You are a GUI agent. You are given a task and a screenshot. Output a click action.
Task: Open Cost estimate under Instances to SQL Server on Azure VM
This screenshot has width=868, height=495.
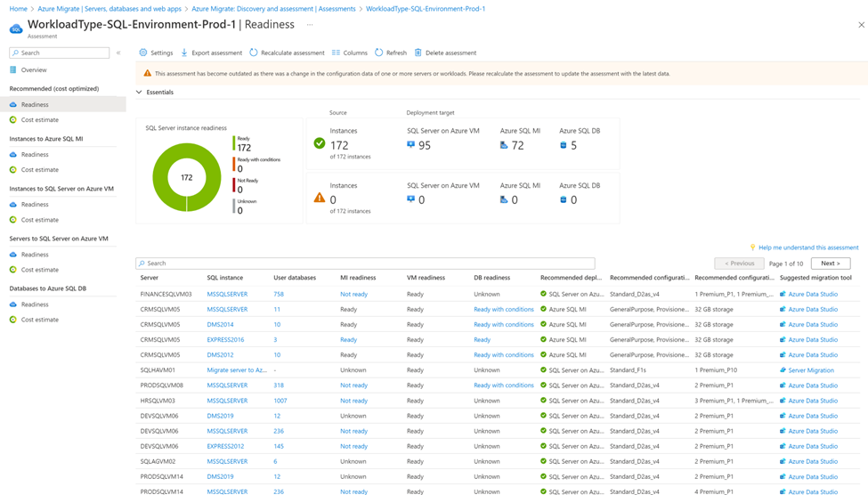point(40,220)
